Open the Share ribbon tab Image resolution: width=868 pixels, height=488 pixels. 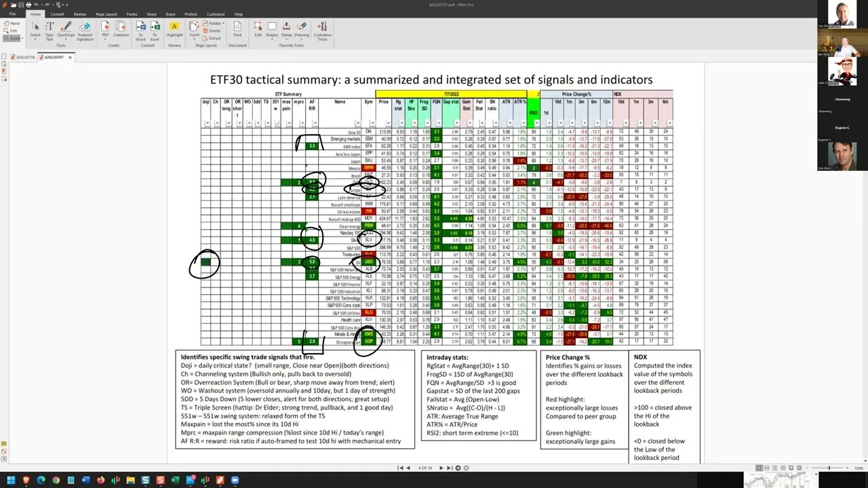[151, 14]
